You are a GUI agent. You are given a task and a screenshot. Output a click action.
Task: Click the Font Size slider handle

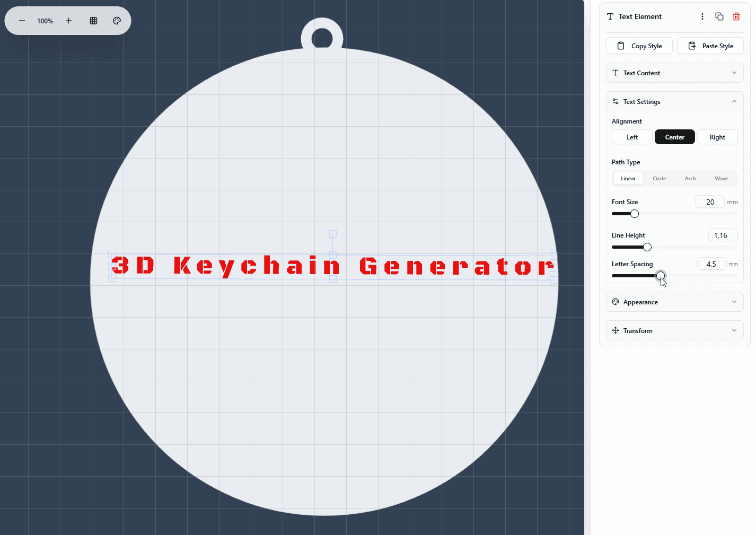635,214
